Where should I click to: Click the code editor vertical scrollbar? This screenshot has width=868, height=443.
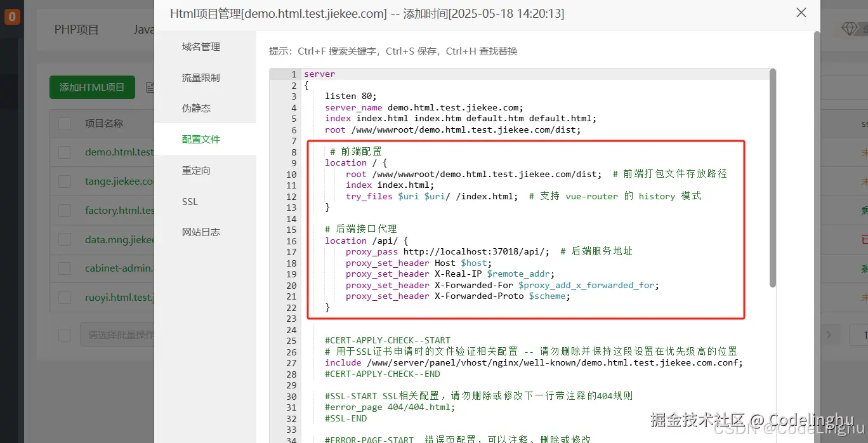(x=772, y=178)
